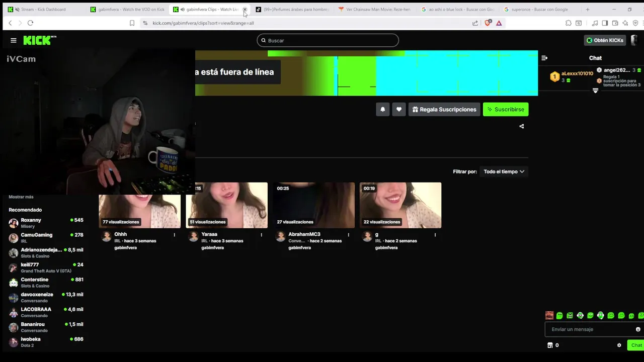Screen dimensions: 644x362
Task: Switch to the superonce Google search tab
Action: tap(540, 10)
